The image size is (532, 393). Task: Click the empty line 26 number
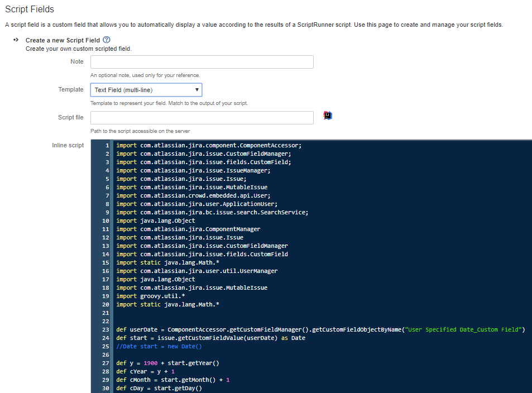point(106,354)
